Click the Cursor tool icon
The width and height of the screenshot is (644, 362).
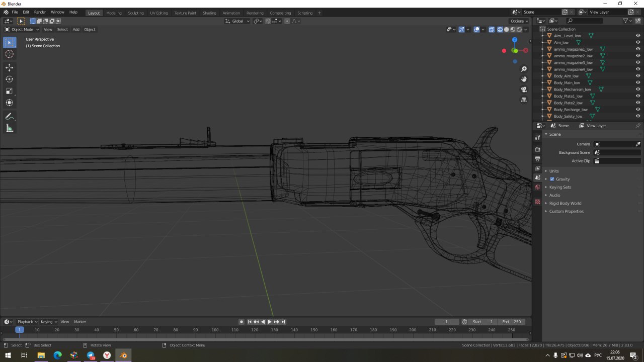click(9, 54)
